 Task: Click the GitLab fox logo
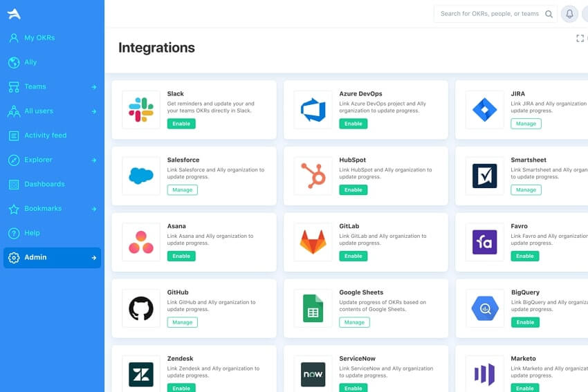(313, 242)
